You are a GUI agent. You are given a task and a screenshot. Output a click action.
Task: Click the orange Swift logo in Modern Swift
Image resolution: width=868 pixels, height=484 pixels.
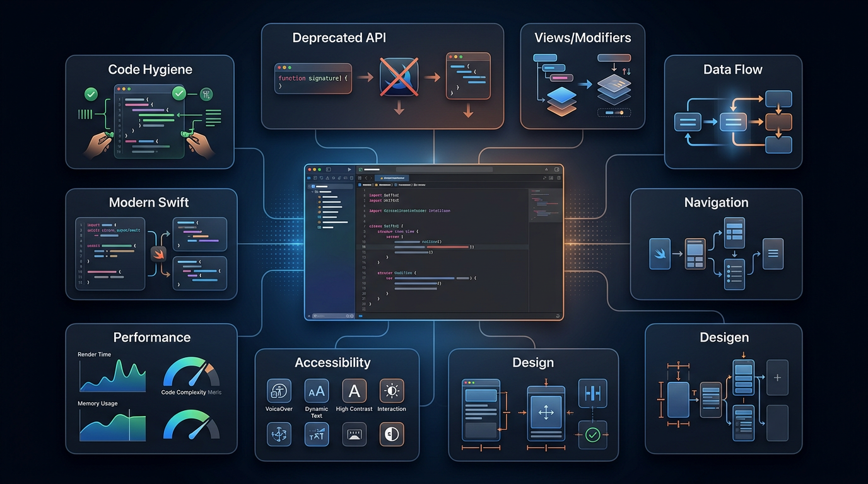tap(158, 255)
